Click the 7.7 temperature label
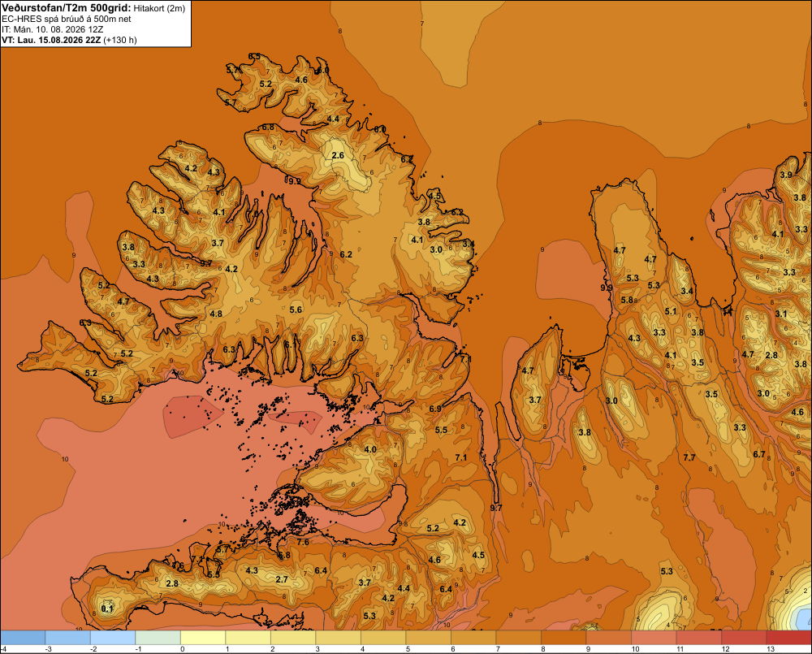 (689, 457)
